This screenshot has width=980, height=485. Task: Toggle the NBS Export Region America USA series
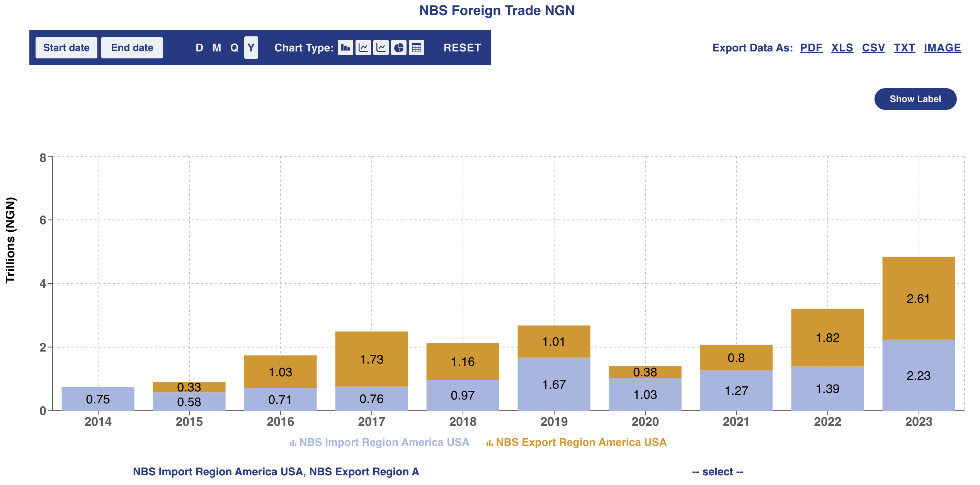pos(581,442)
